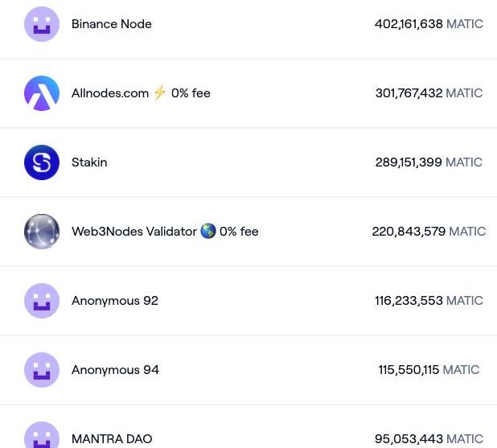497x448 pixels.
Task: Click the 115,550,115 MATIC stake amount
Action: [x=429, y=370]
